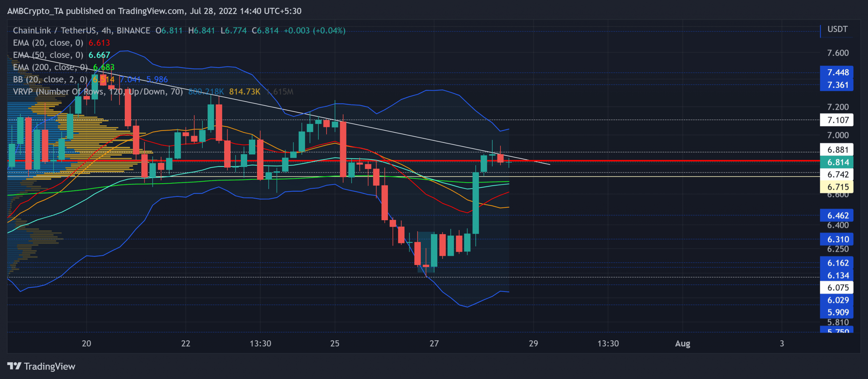Select the BB (20, close, 2, 0) legend
Screen dimensions: 868x379
click(50, 79)
